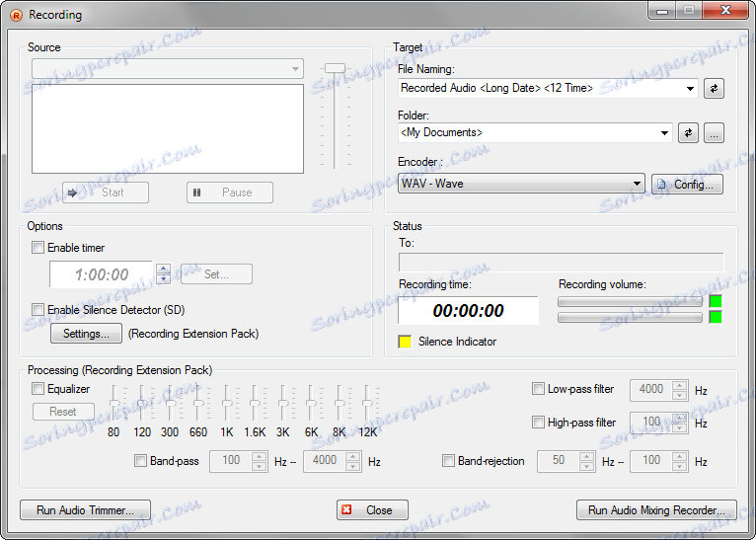Image resolution: width=756 pixels, height=540 pixels.
Task: Click the File Naming swap-arrows icon button
Action: click(x=714, y=89)
